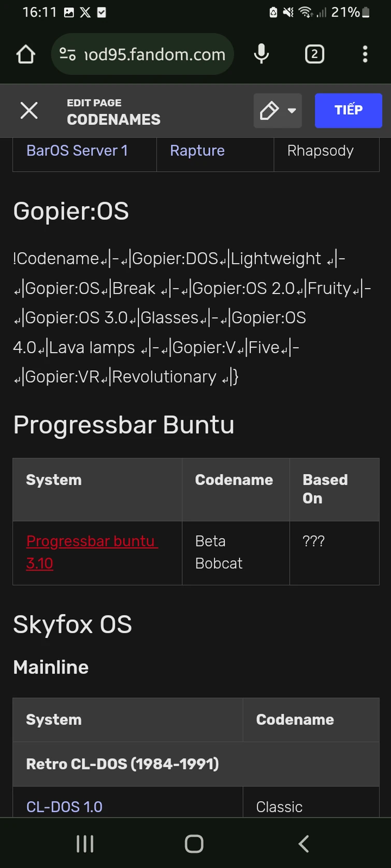
Task: Tap the Rhapsody cell in the codename table
Action: (x=320, y=151)
